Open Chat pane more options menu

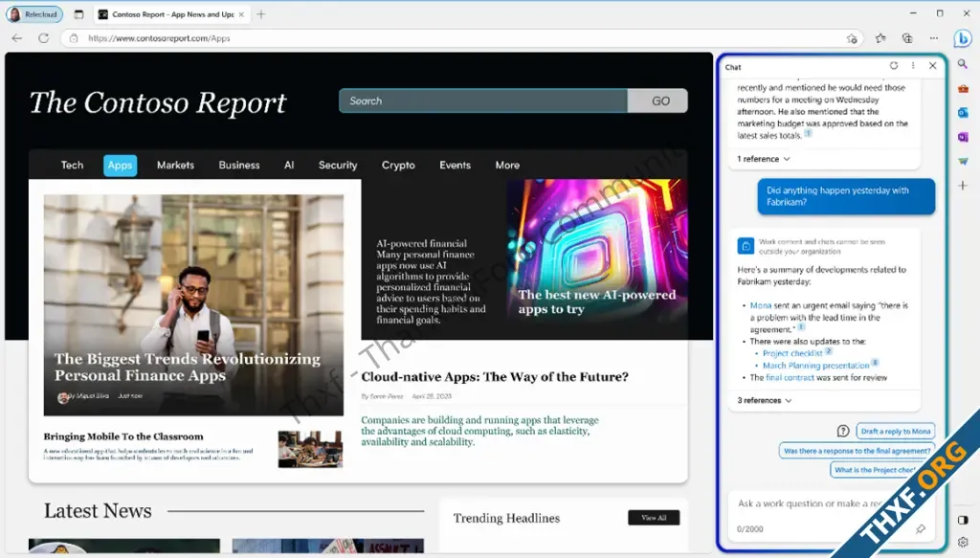tap(913, 66)
